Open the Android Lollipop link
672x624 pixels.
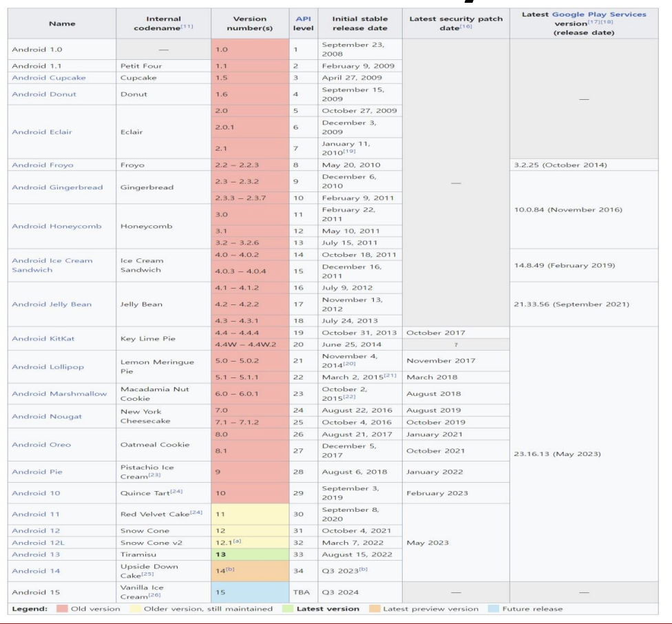tap(48, 366)
